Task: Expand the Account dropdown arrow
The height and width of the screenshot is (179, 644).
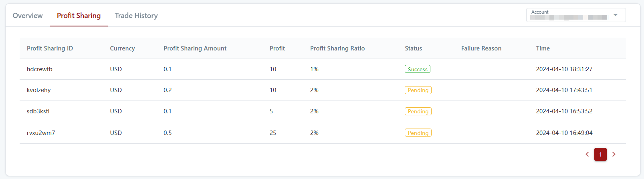Action: pyautogui.click(x=616, y=15)
